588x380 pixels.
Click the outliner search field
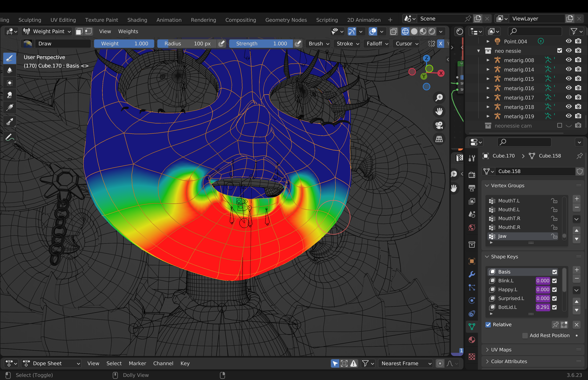[x=535, y=31]
